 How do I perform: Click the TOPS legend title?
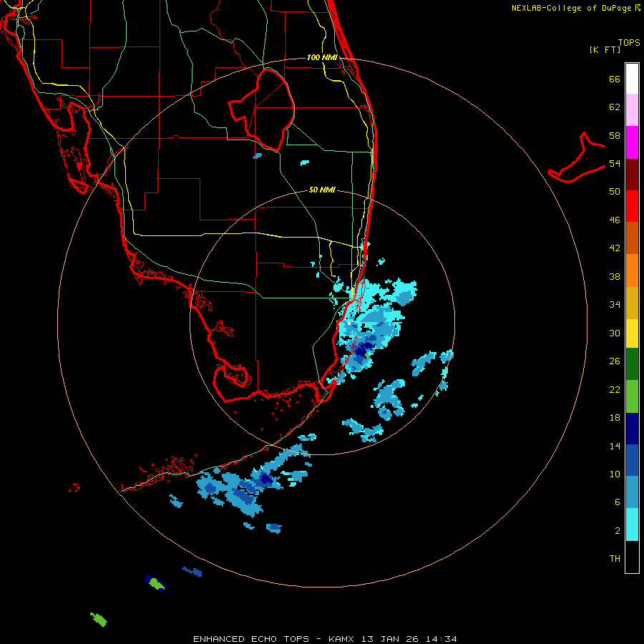point(629,42)
